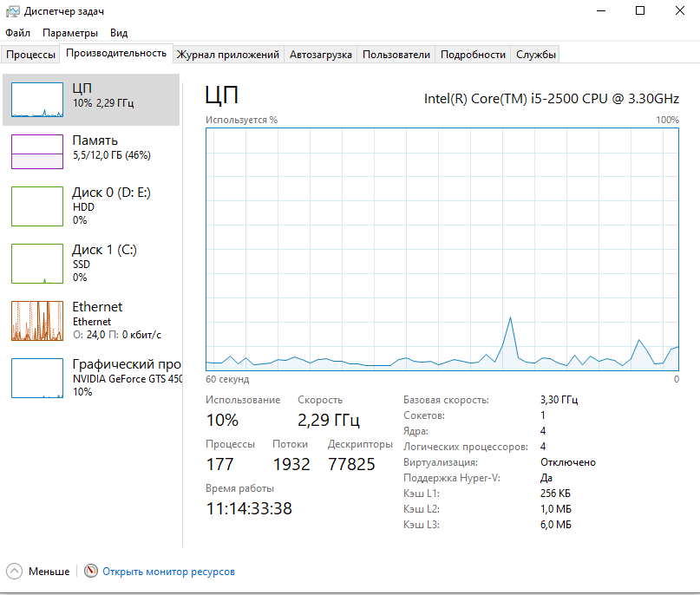Open the Параметры menu
This screenshot has height=595, width=700.
tap(70, 33)
